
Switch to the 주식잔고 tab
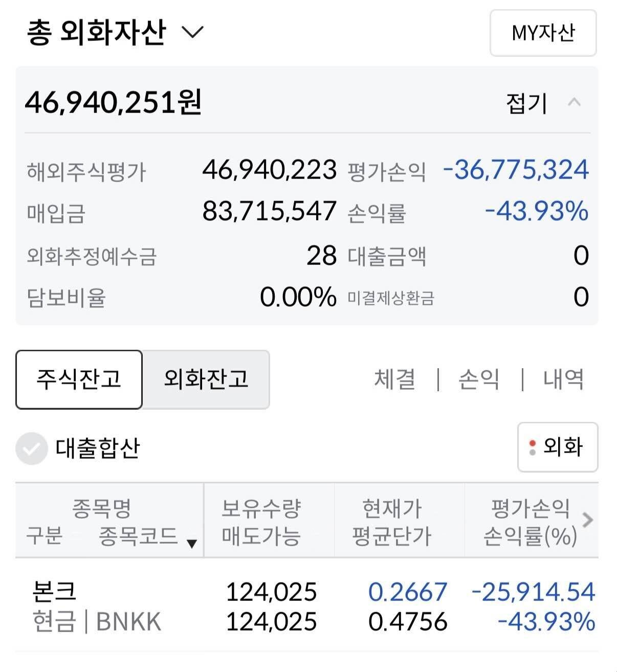(x=78, y=379)
